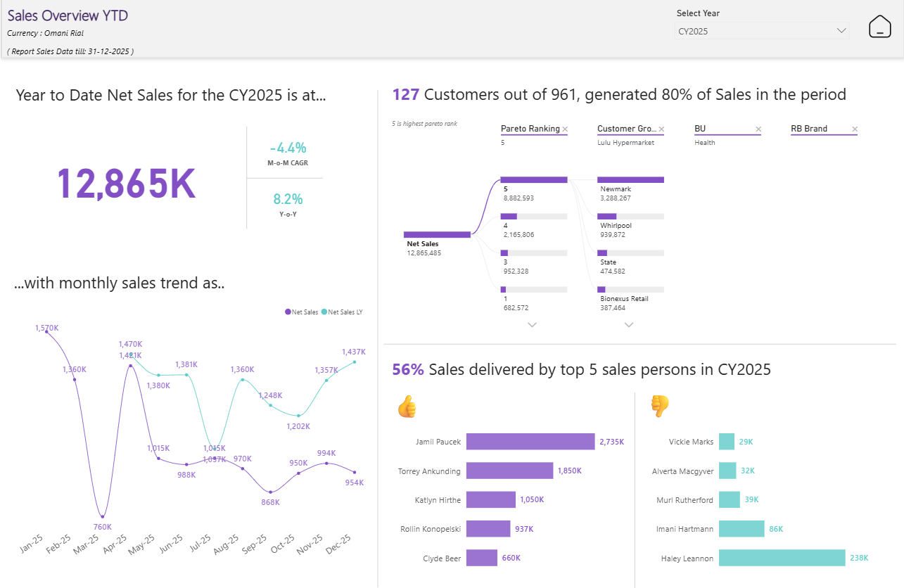Remove the Pareto Ranking level
The width and height of the screenshot is (904, 588).
[x=565, y=129]
